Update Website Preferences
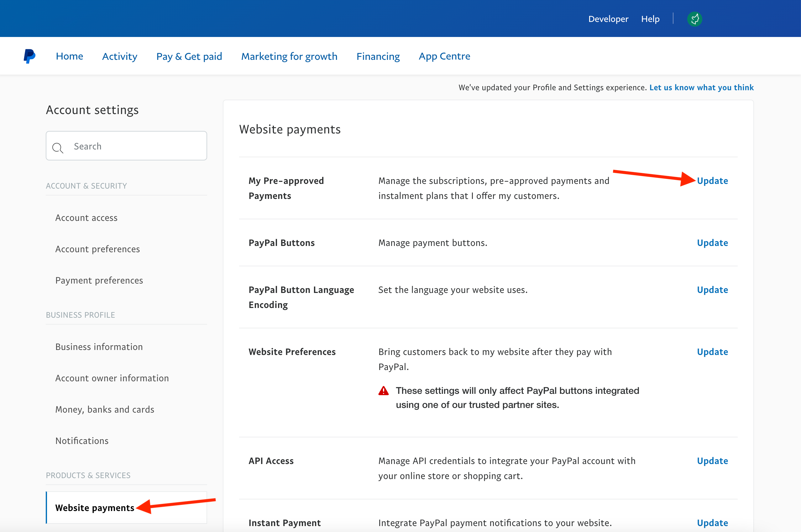Viewport: 801px width, 532px height. 712,352
